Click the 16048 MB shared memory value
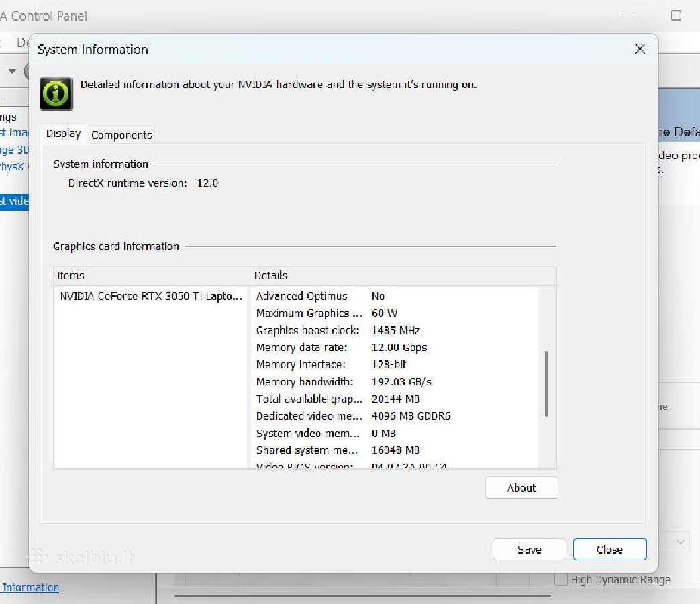Image resolution: width=700 pixels, height=604 pixels. click(395, 450)
